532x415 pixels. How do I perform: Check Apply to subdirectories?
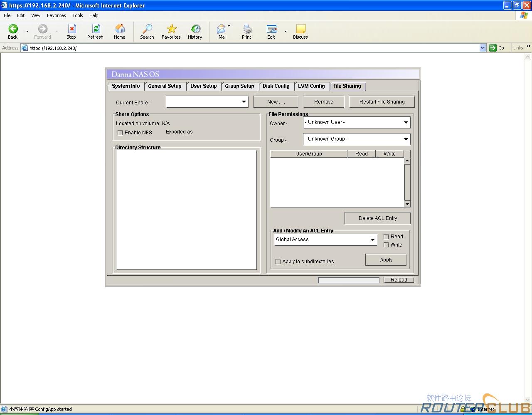point(278,262)
